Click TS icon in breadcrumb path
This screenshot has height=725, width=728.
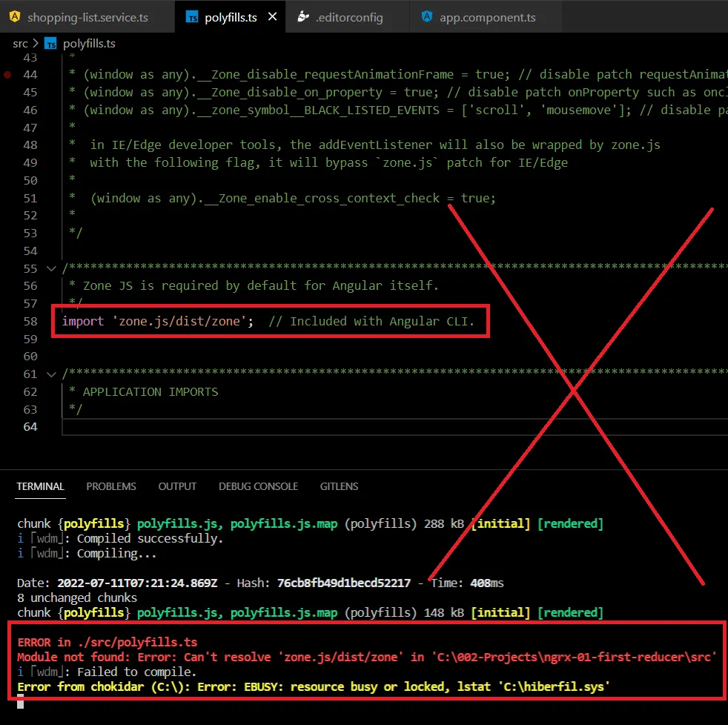coord(50,44)
